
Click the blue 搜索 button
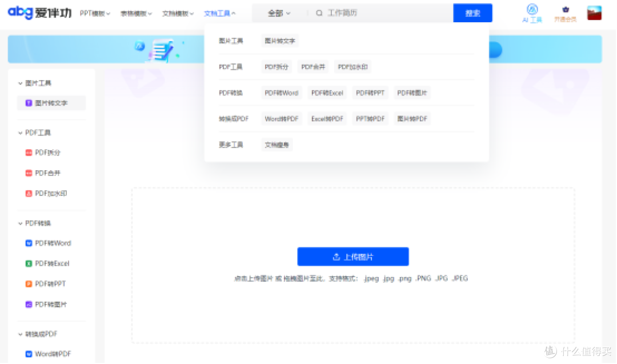(x=472, y=13)
